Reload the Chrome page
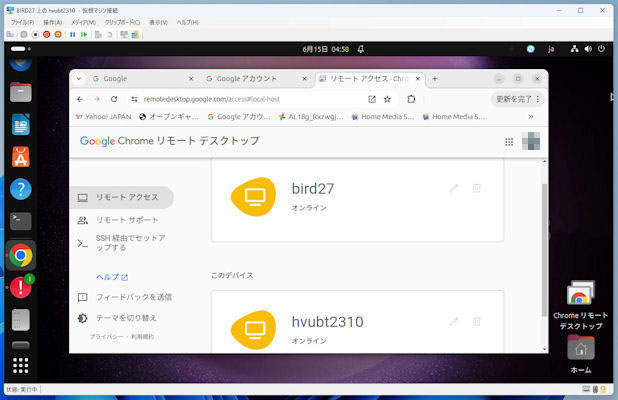This screenshot has height=400, width=618. (x=114, y=99)
